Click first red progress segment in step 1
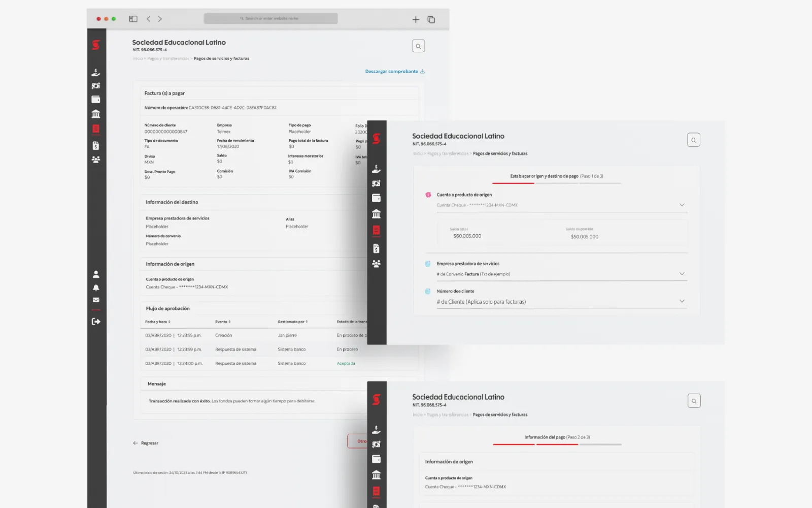The width and height of the screenshot is (812, 508). [513, 183]
